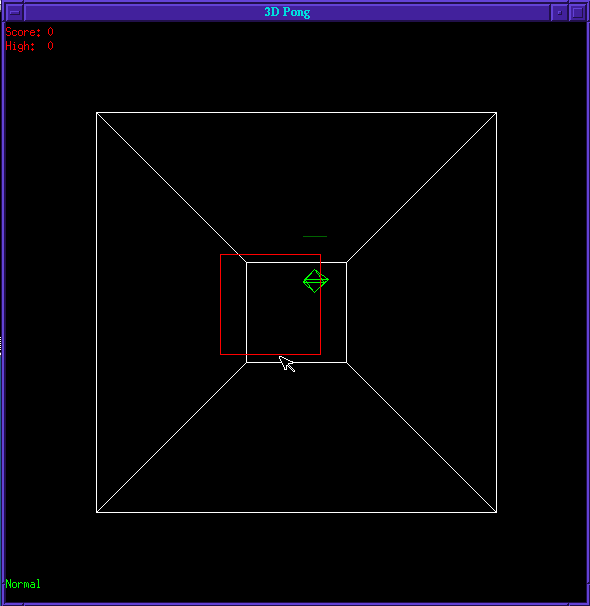Image resolution: width=590 pixels, height=606 pixels.
Task: Click the outer frame's bottom-left corner
Action: (x=97, y=512)
